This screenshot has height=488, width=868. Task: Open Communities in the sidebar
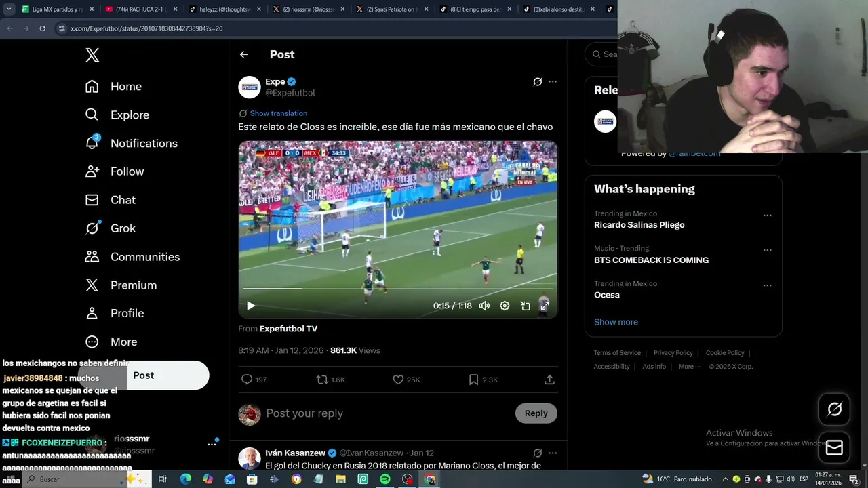point(132,257)
